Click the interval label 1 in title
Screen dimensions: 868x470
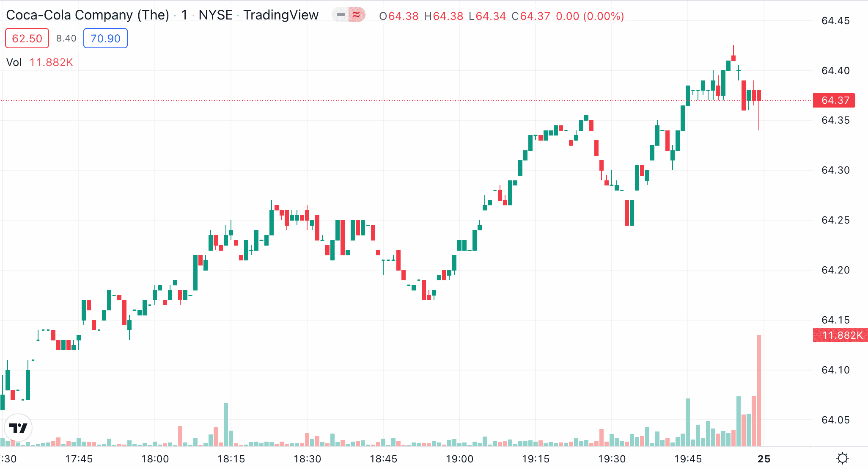[184, 15]
